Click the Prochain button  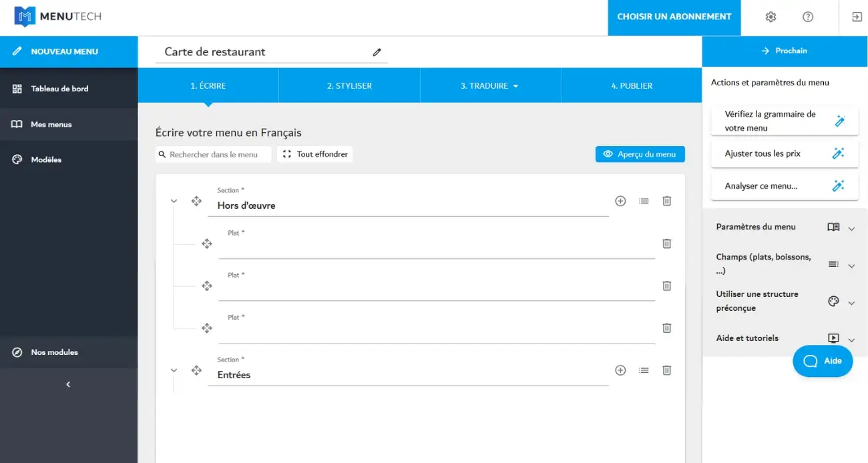pyautogui.click(x=785, y=50)
